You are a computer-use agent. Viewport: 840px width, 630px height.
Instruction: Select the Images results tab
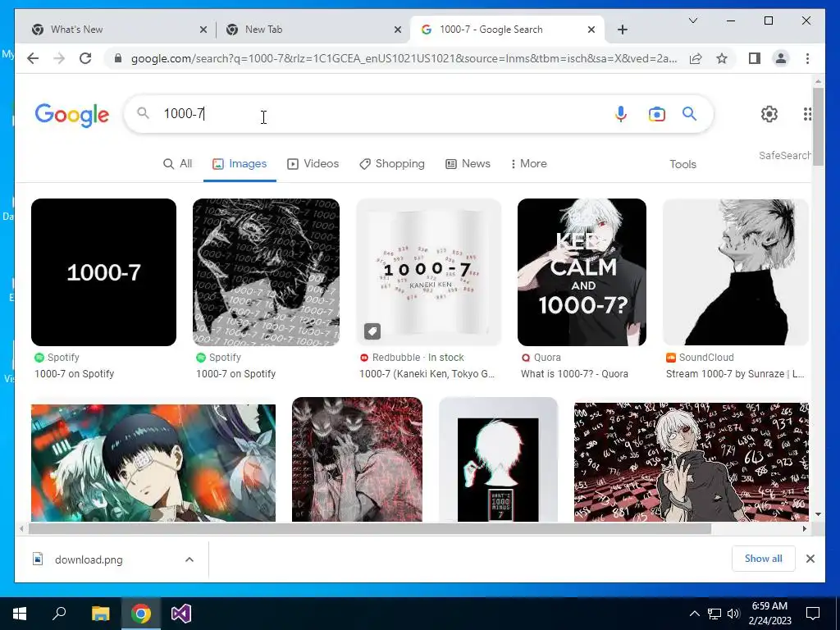pyautogui.click(x=240, y=163)
